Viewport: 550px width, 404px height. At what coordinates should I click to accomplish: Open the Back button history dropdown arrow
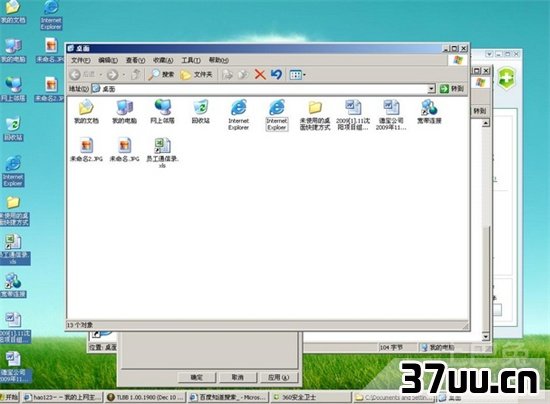tap(101, 75)
